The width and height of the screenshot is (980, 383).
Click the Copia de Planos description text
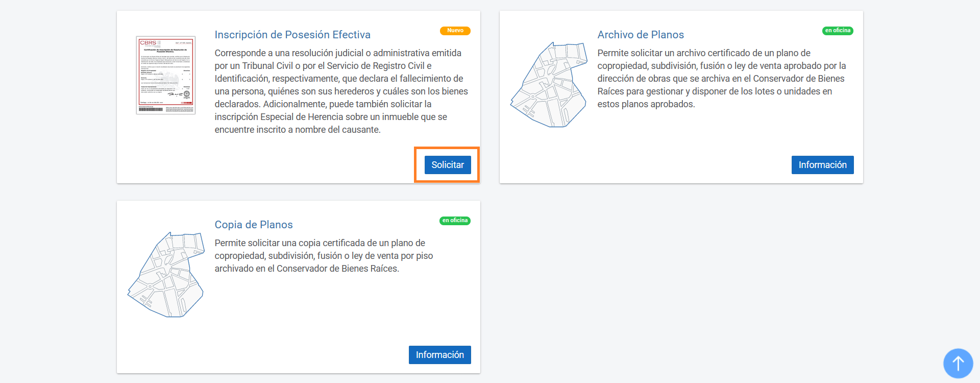coord(324,256)
